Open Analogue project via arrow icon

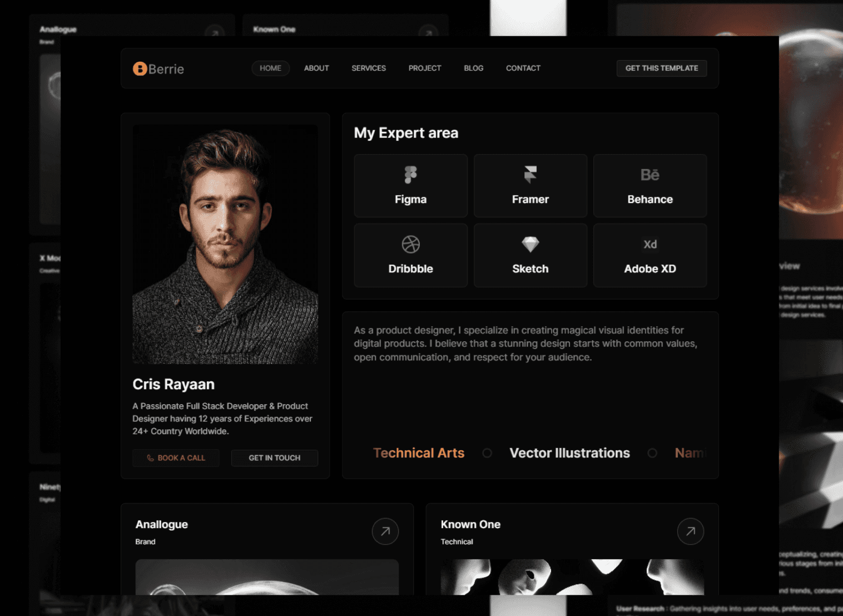[385, 531]
